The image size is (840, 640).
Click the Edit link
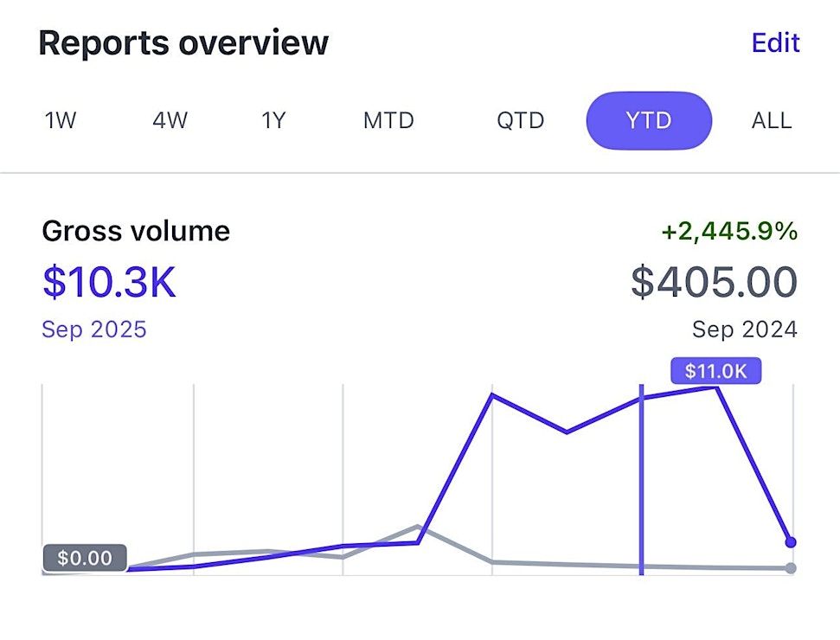pyautogui.click(x=775, y=42)
